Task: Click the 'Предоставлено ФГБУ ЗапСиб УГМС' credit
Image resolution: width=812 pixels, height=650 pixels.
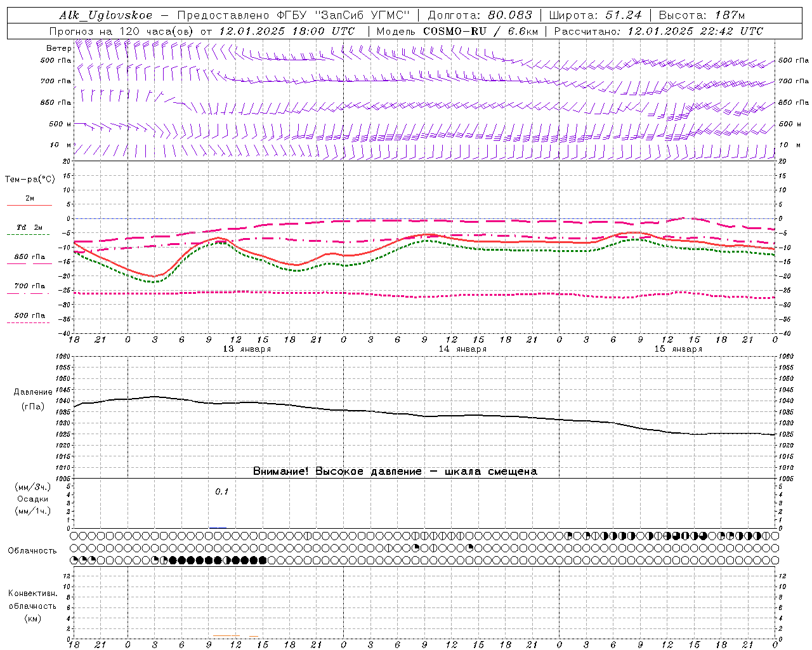Action: click(x=294, y=15)
